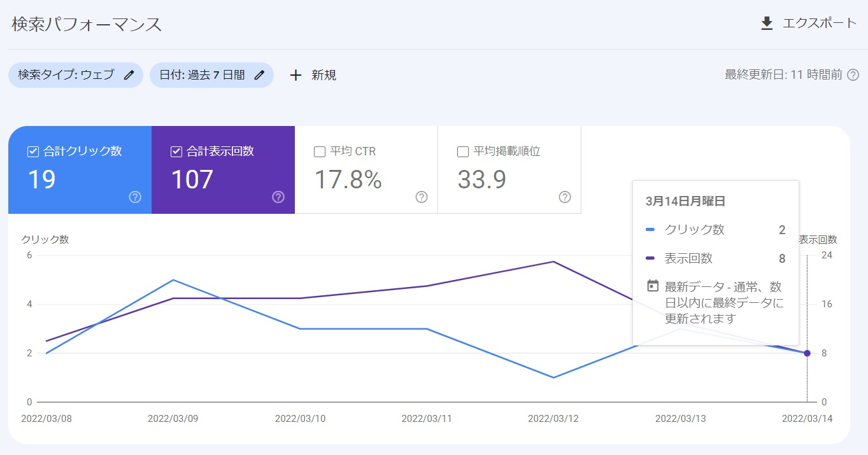Open help icon next to 最終更新日
The width and height of the screenshot is (868, 455).
point(853,75)
